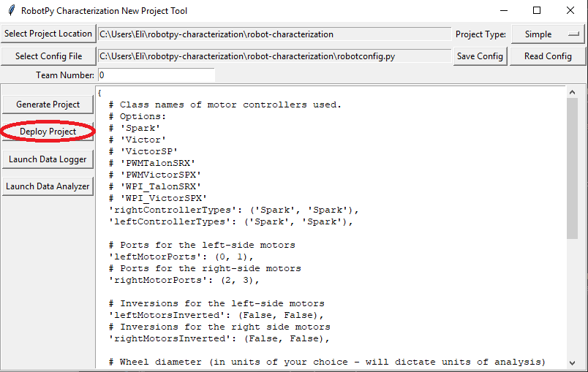Open the Data Analyzer

tap(48, 186)
